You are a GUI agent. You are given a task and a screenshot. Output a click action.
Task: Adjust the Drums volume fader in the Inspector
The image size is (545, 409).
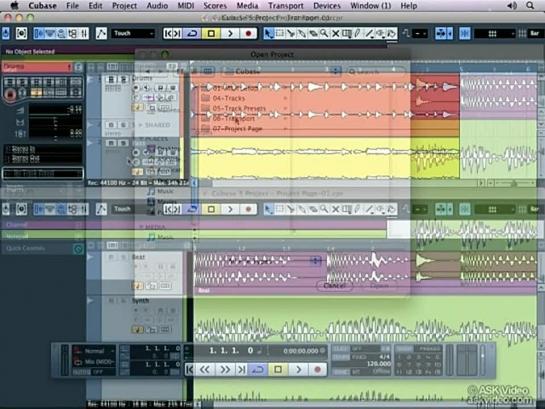56,110
